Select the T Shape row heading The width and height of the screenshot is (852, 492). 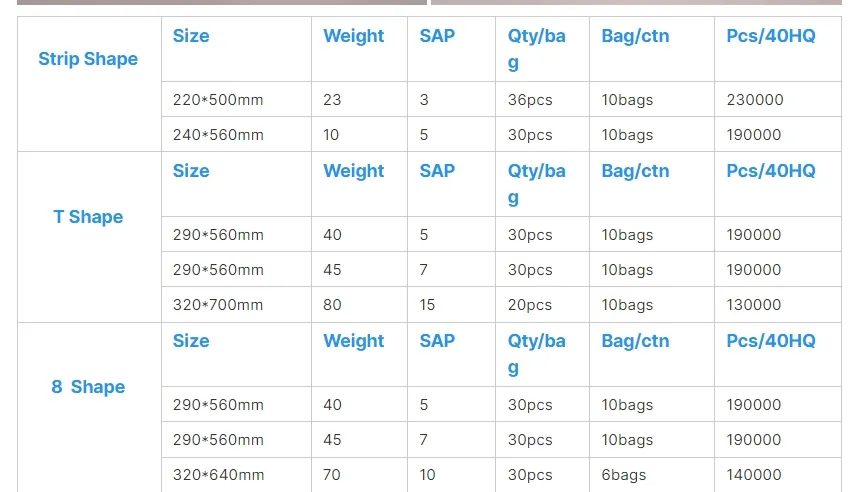click(88, 216)
